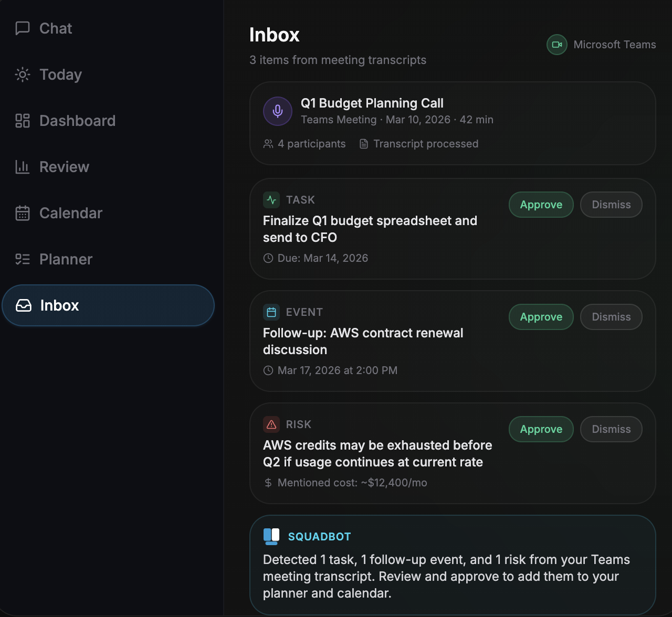Click the microphone icon on Q1 Budget Planning Call
672x617 pixels.
278,111
